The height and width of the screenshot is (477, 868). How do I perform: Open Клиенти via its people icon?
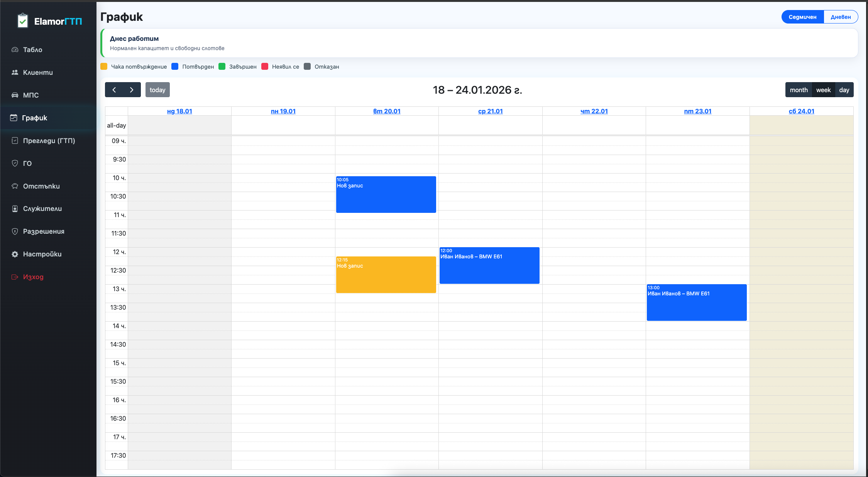15,72
